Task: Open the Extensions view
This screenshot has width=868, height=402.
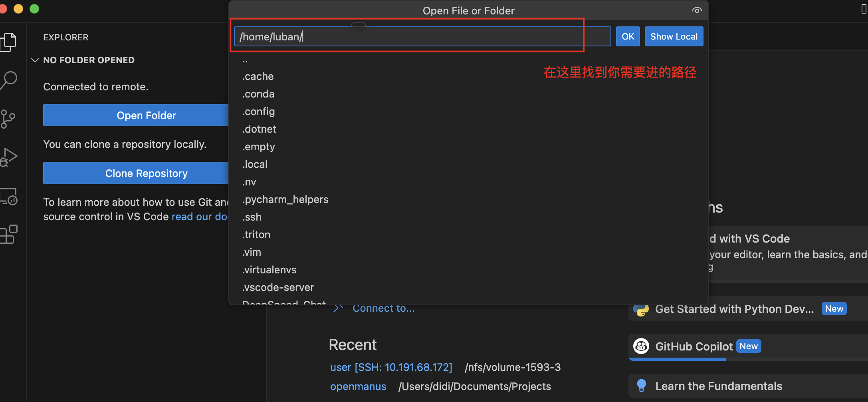Action: click(x=9, y=234)
